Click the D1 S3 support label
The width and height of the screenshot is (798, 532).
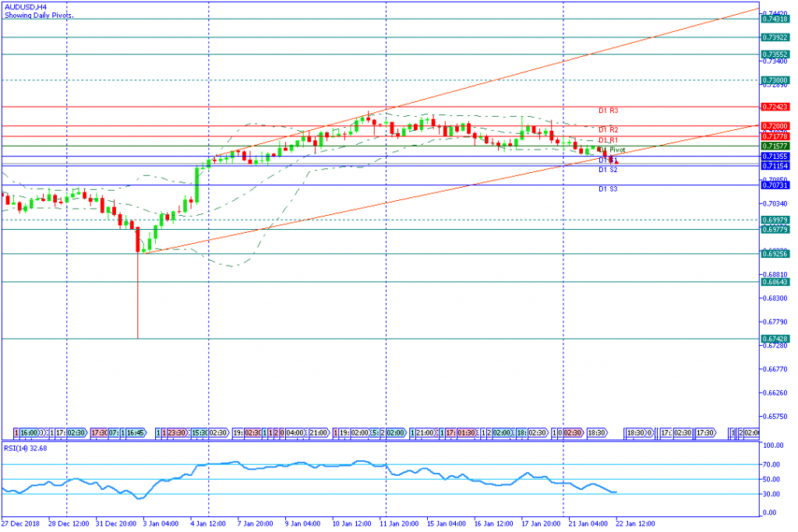coord(608,189)
